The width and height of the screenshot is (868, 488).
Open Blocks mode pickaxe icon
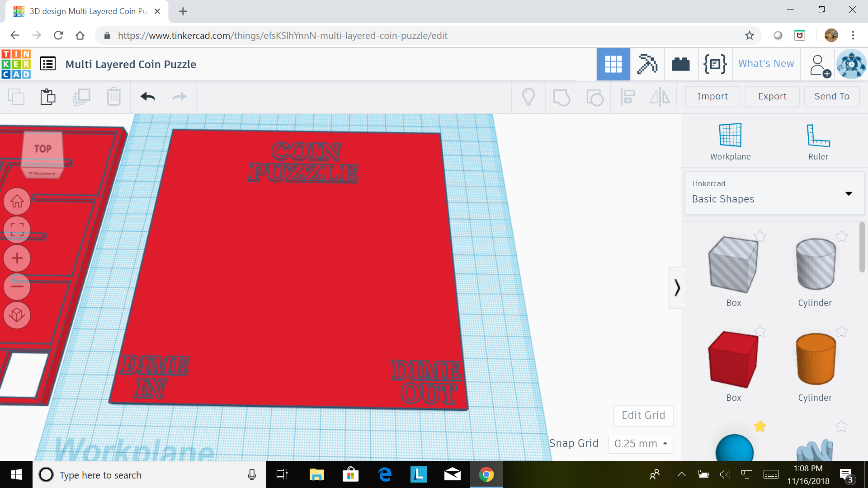pyautogui.click(x=647, y=64)
